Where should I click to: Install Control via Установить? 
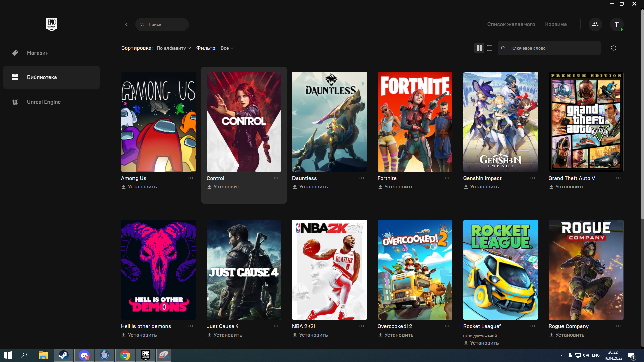point(225,187)
